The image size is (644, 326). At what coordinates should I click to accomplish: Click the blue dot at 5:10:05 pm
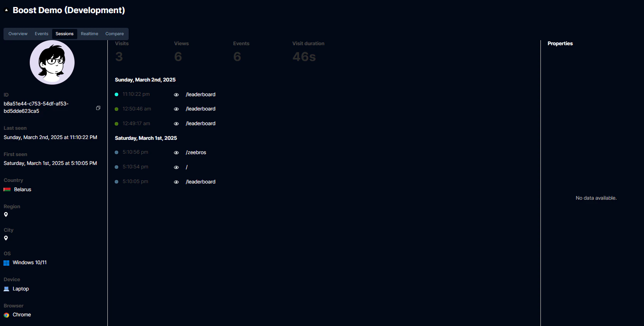click(x=116, y=182)
